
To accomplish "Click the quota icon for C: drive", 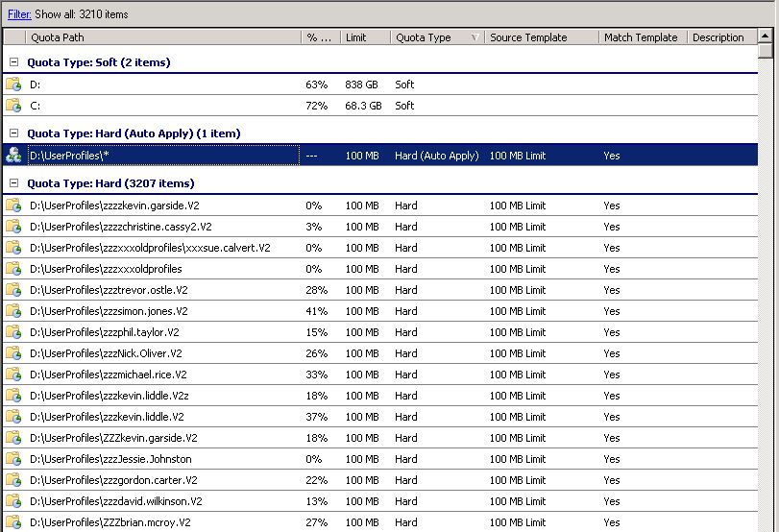I will click(x=13, y=106).
